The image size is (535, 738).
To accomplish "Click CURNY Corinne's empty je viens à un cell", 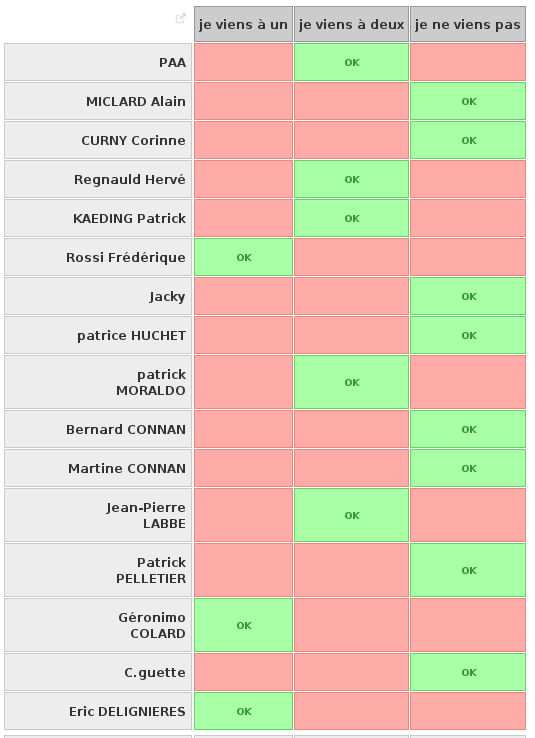I will click(243, 140).
